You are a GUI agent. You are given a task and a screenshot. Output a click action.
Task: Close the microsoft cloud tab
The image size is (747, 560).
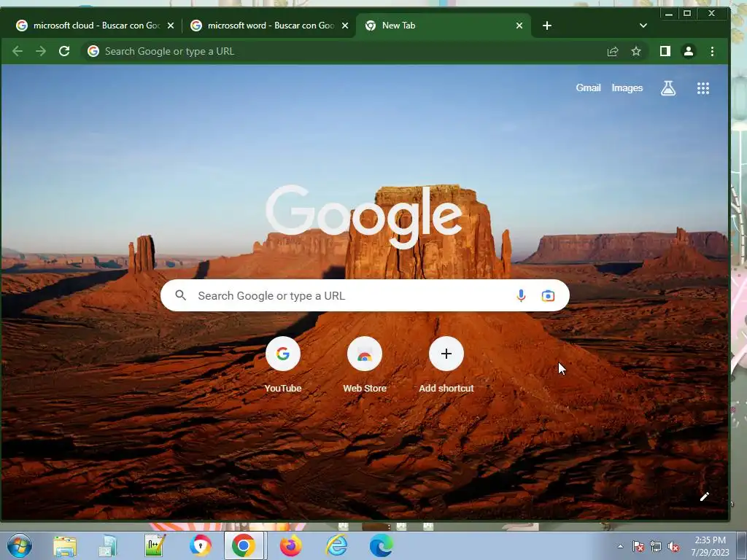[171, 26]
